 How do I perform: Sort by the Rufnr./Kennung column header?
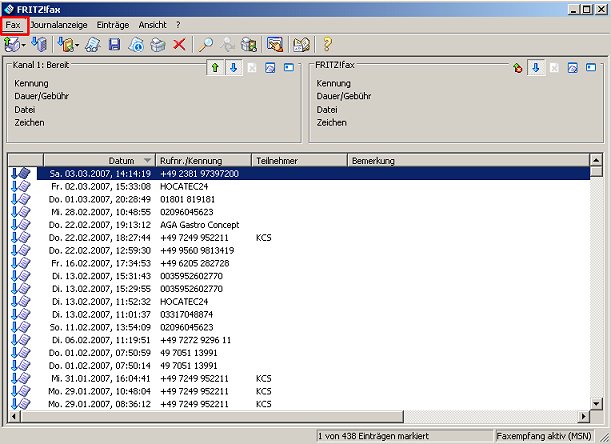point(203,161)
